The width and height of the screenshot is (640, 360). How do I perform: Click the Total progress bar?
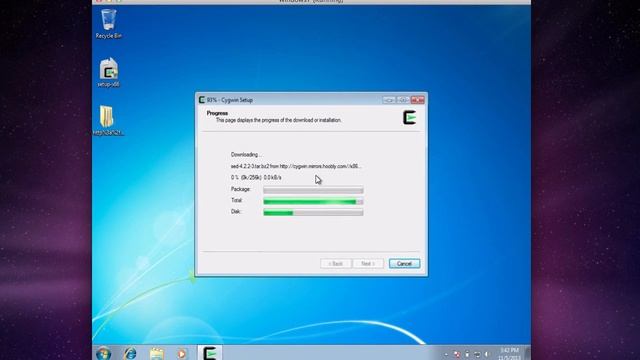[x=313, y=201]
